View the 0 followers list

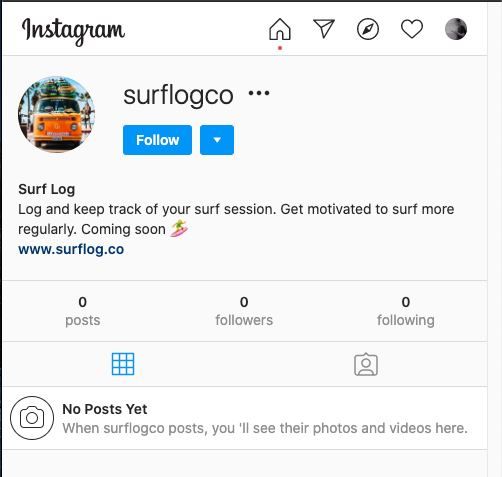(x=244, y=311)
